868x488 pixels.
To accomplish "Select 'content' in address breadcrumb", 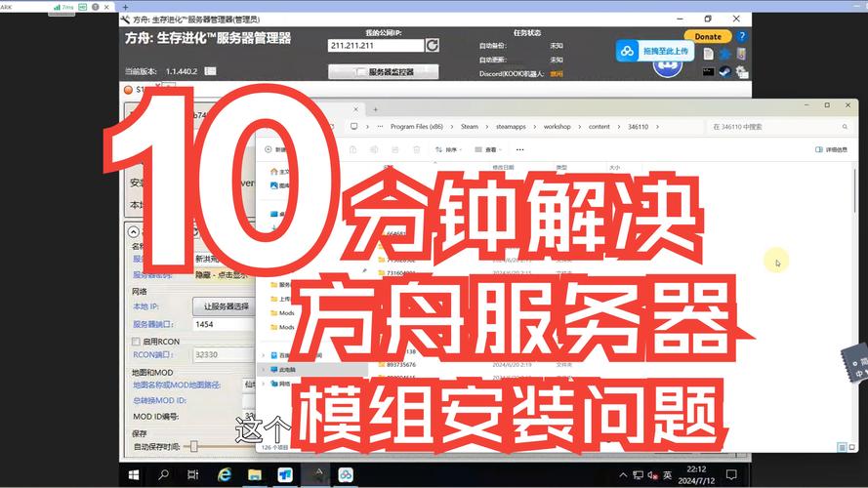I will [x=599, y=127].
